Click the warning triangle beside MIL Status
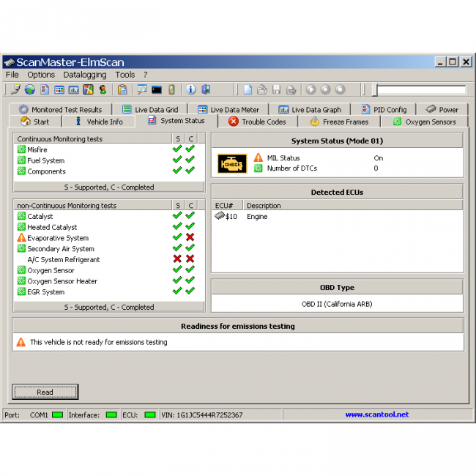Viewport: 476px width, 476px height. coord(258,157)
